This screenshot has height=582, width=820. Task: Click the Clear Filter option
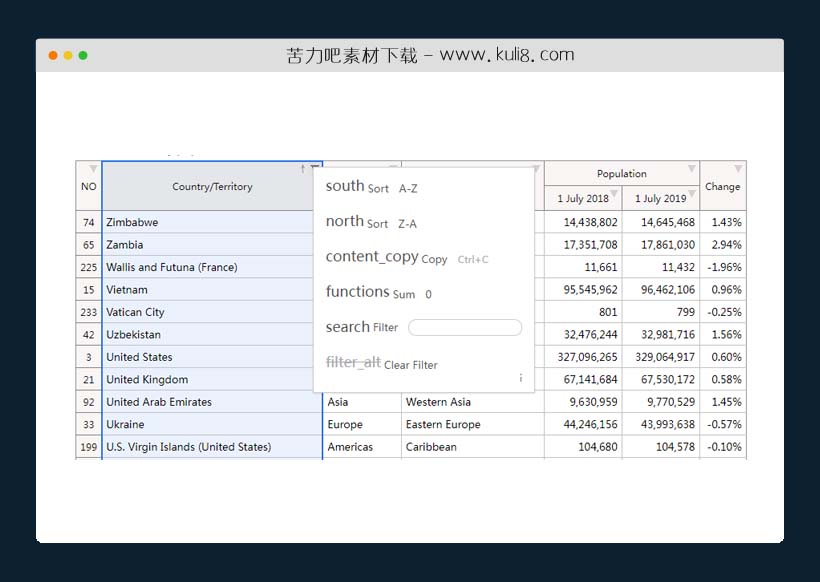pos(410,364)
